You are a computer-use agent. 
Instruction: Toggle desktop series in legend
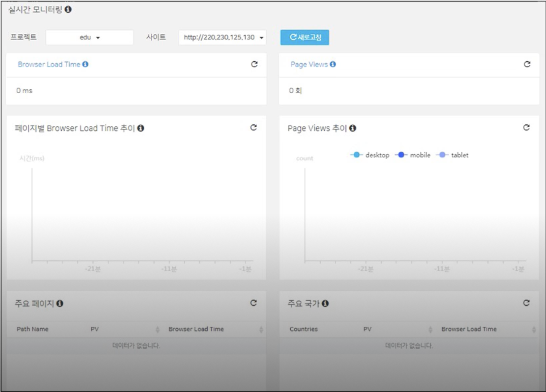pyautogui.click(x=370, y=155)
